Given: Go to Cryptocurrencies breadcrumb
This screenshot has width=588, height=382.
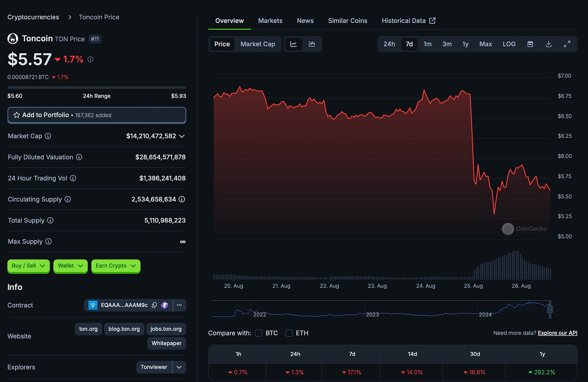Looking at the screenshot, I should click(33, 17).
